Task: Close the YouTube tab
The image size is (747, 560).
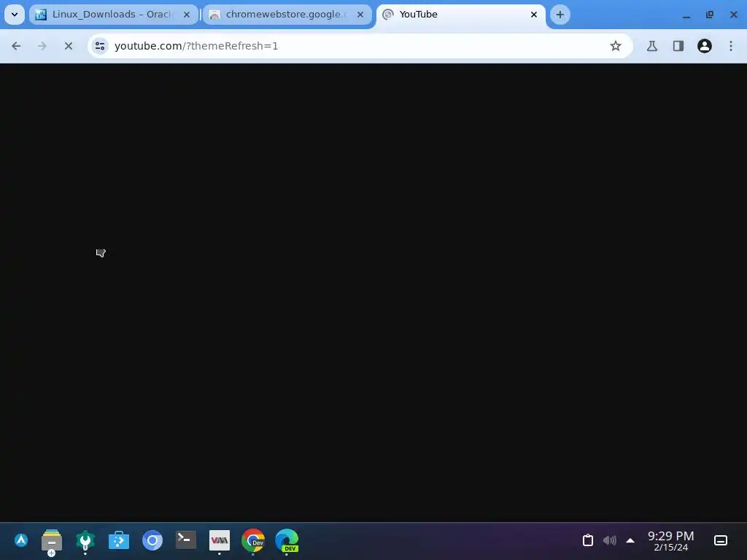Action: [x=533, y=15]
